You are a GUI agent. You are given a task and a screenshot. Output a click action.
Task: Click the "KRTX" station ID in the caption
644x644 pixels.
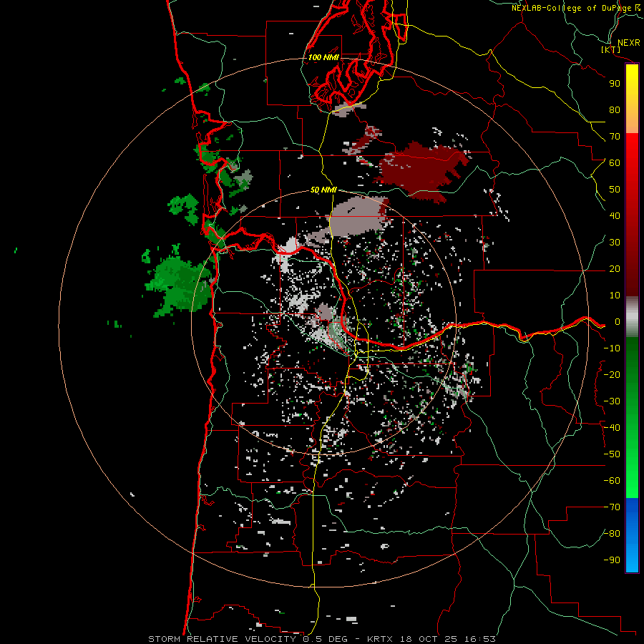(380, 639)
